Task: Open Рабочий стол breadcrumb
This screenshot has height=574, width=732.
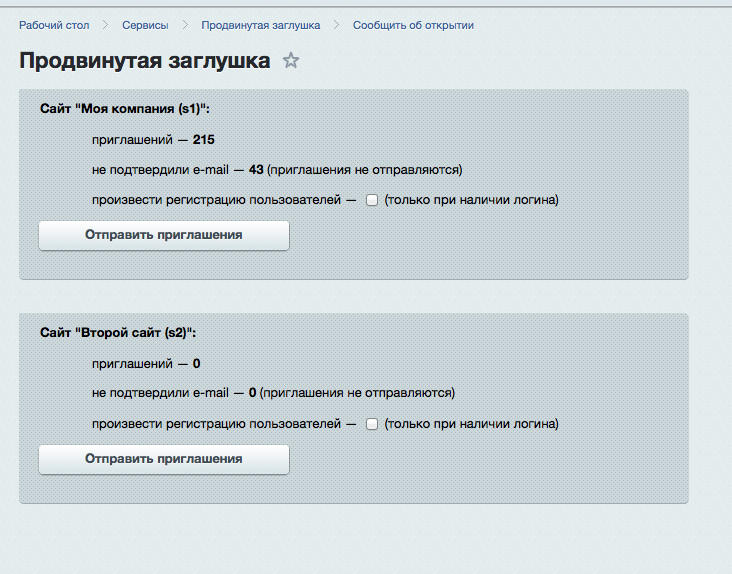Action: 54,25
